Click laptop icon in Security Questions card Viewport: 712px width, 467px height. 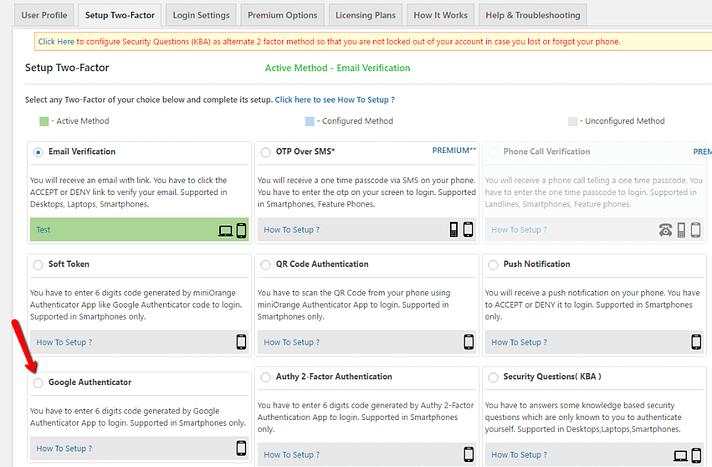[680, 456]
